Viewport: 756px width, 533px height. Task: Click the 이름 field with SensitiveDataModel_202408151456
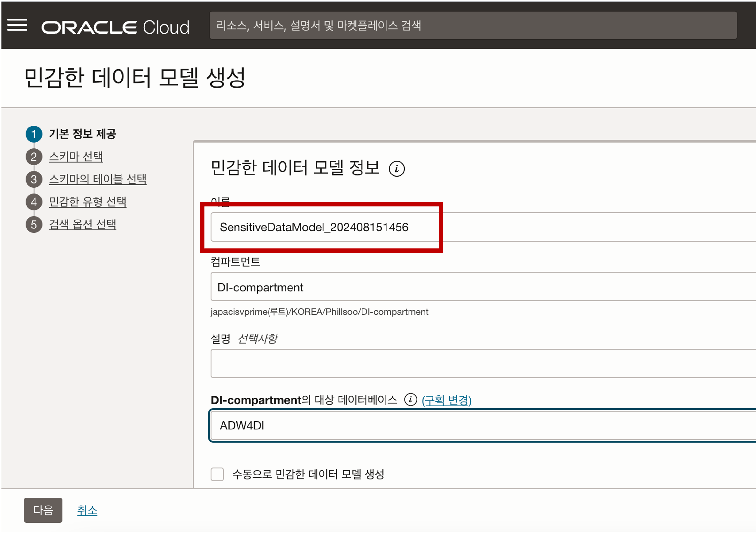[483, 227]
